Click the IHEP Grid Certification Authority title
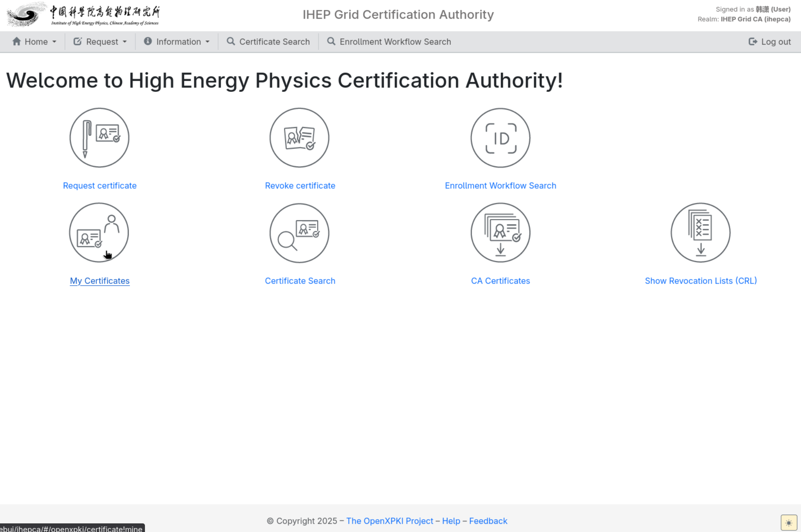Image resolution: width=801 pixels, height=532 pixels. click(398, 14)
